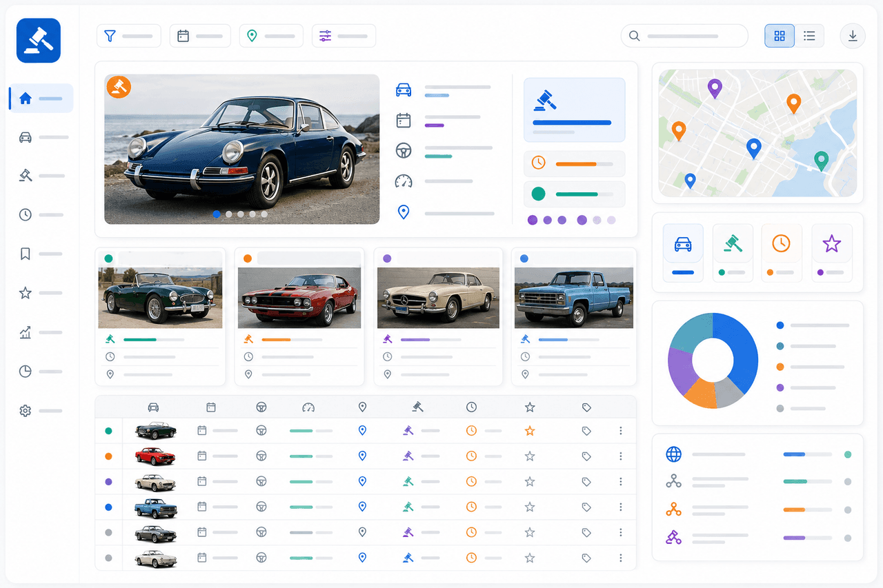The width and height of the screenshot is (883, 588).
Task: Click the speedometer spec icon beside Porsche
Action: 404,181
